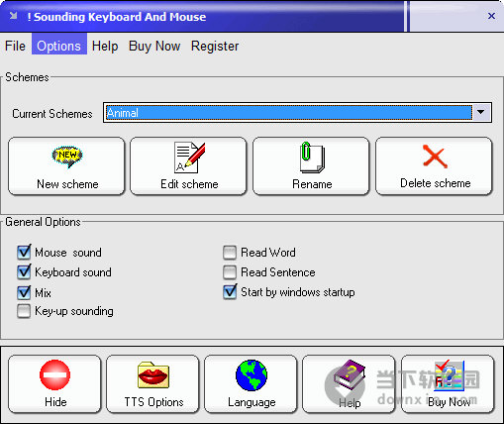Enable Key-up sounding checkbox

[24, 311]
